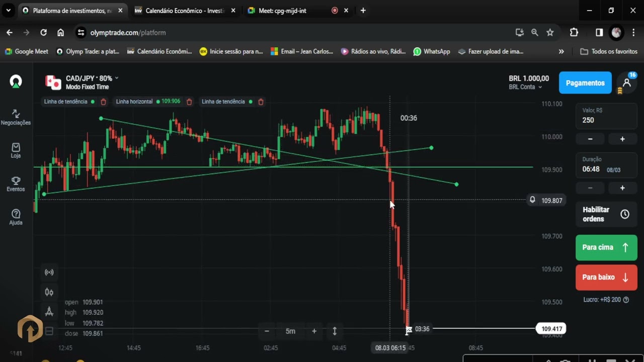This screenshot has height=362, width=644.
Task: Increase Duração with plus button
Action: pos(622,188)
